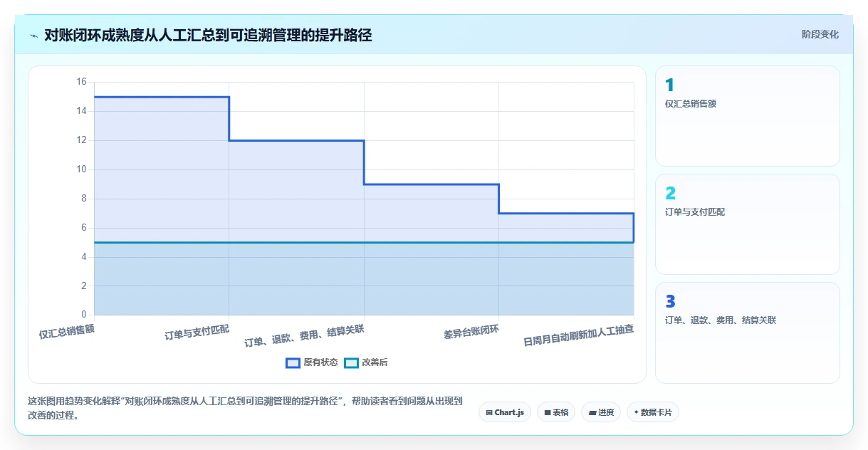Click the blue 原有状态 legend color box
The image size is (868, 450).
[293, 362]
